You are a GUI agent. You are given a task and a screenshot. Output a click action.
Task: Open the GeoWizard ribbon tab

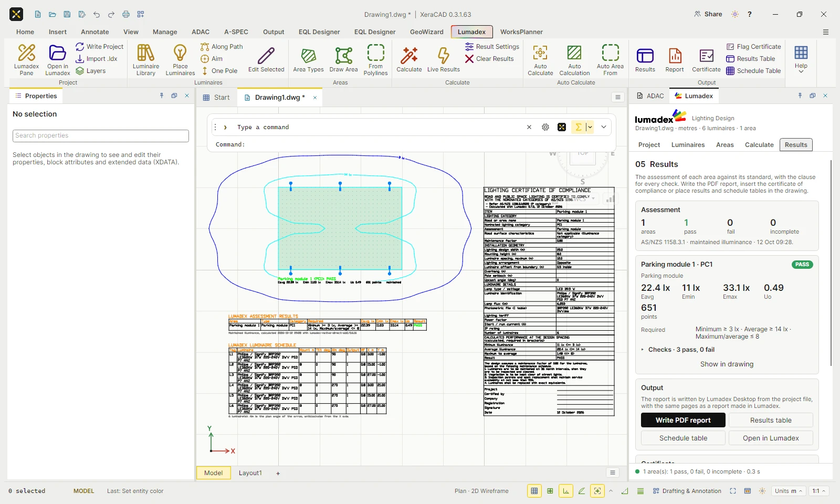click(x=426, y=32)
